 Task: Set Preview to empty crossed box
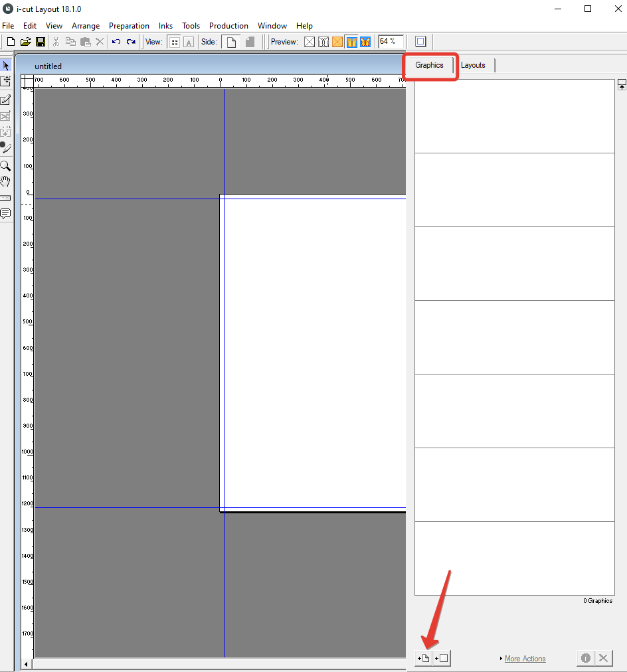[x=310, y=42]
